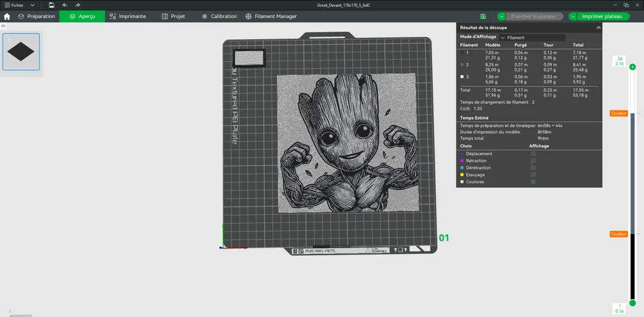Click the Groot model on the plate

(x=348, y=143)
